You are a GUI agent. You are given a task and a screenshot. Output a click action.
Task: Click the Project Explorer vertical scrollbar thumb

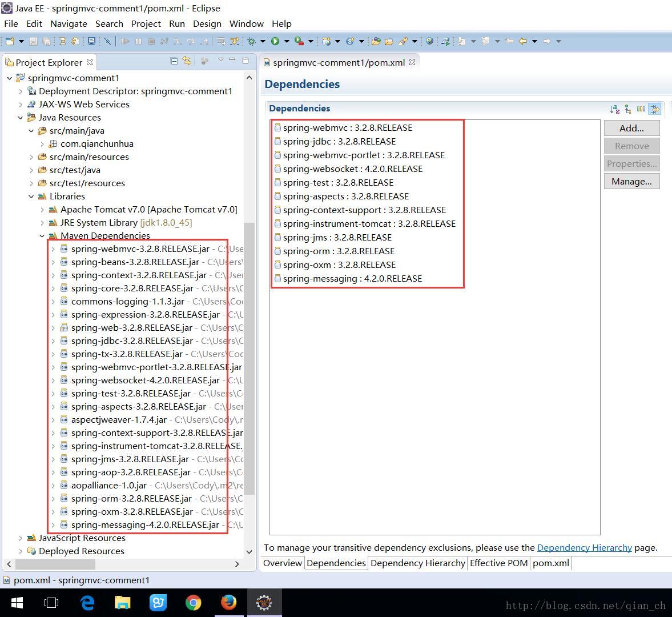(249, 358)
